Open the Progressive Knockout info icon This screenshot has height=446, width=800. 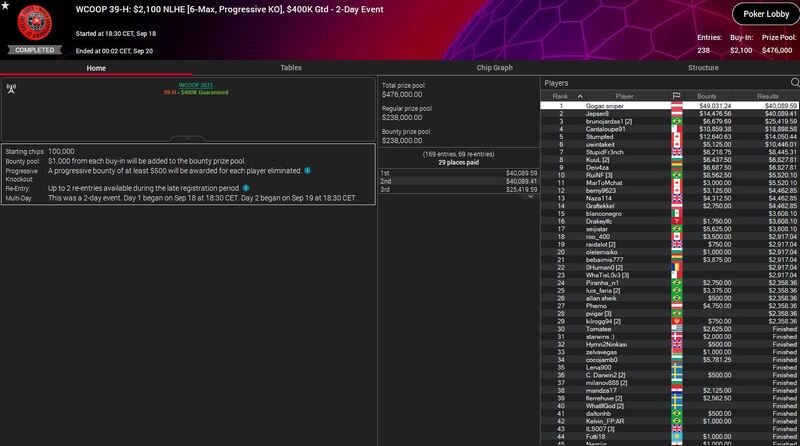pos(308,171)
